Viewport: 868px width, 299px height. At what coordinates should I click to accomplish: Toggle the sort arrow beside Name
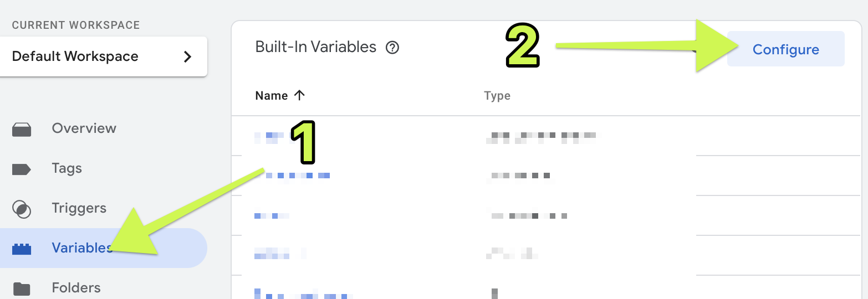coord(300,95)
